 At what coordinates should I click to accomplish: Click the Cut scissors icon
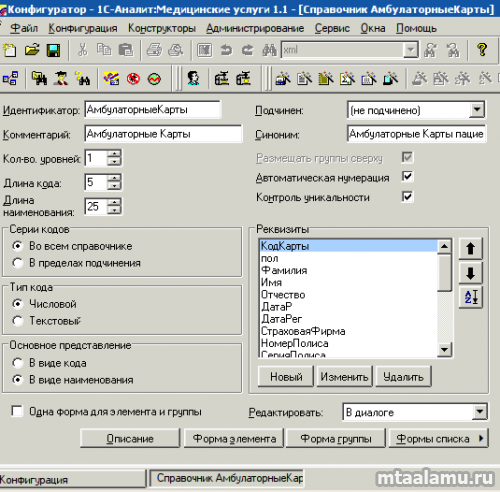[x=82, y=50]
